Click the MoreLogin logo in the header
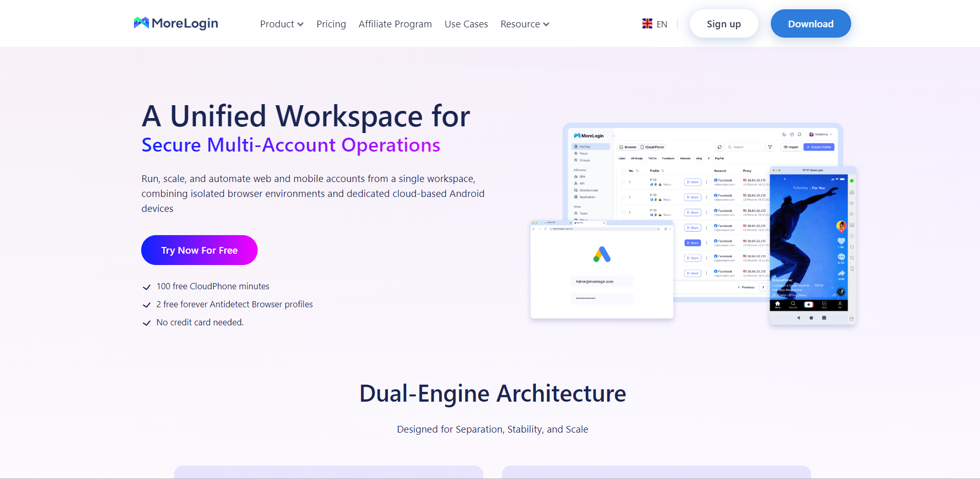 tap(176, 23)
